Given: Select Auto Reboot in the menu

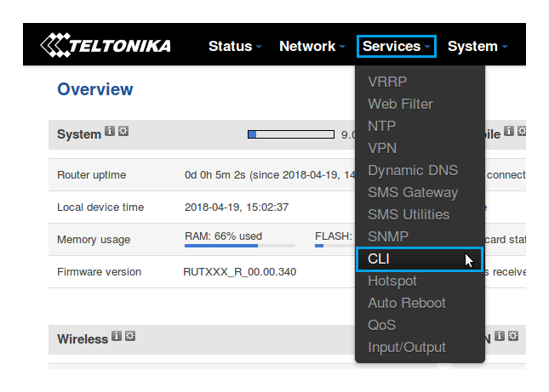Looking at the screenshot, I should coord(406,303).
